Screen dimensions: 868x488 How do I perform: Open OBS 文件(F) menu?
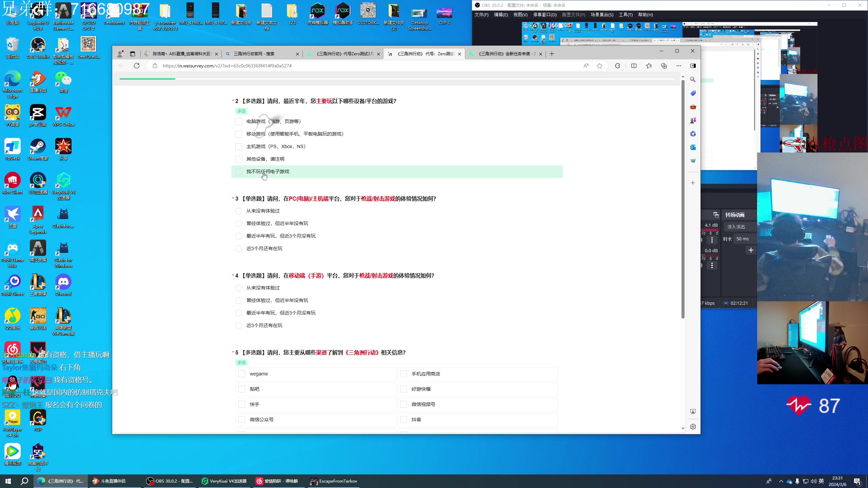pyautogui.click(x=481, y=15)
